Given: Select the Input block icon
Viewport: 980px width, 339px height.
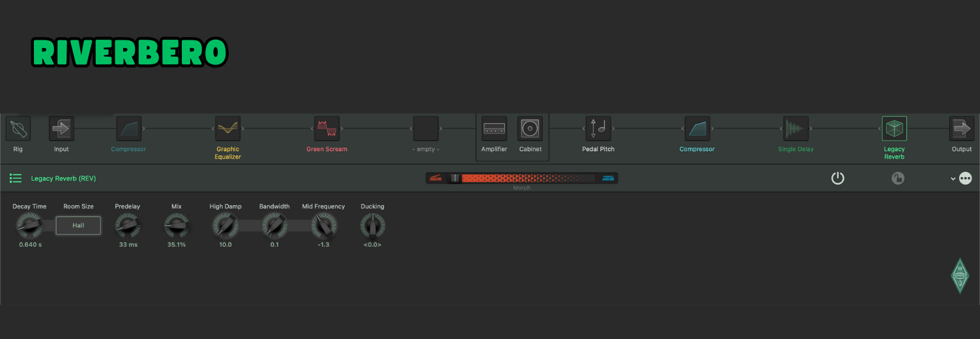Looking at the screenshot, I should point(61,129).
